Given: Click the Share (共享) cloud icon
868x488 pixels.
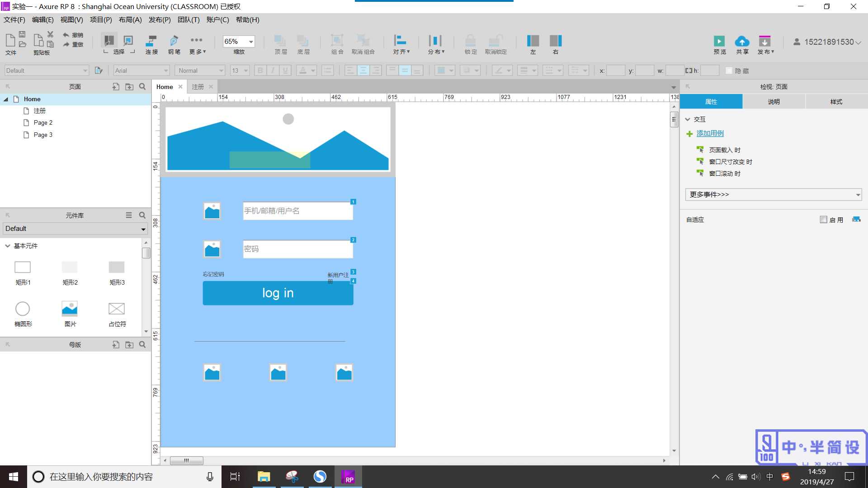Looking at the screenshot, I should tap(742, 41).
